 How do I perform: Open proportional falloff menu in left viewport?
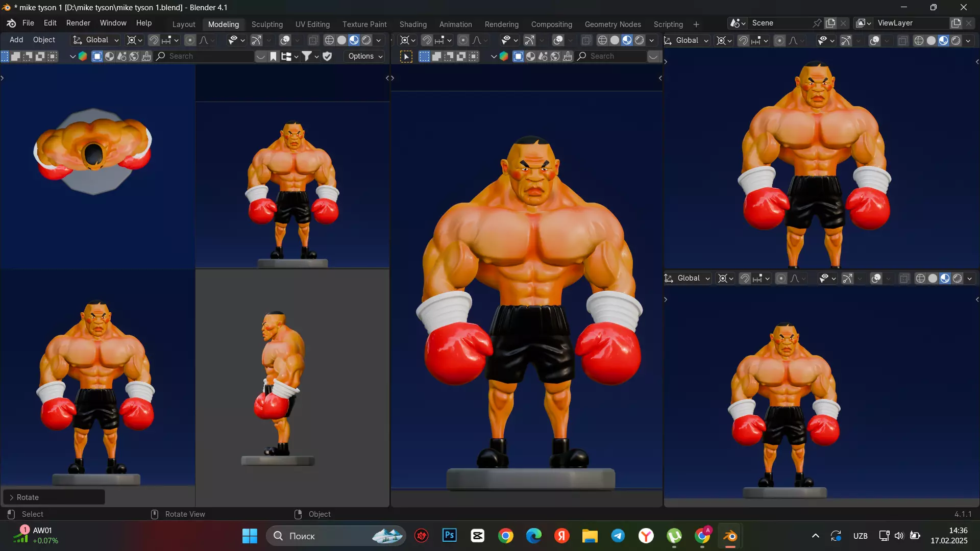tap(207, 40)
